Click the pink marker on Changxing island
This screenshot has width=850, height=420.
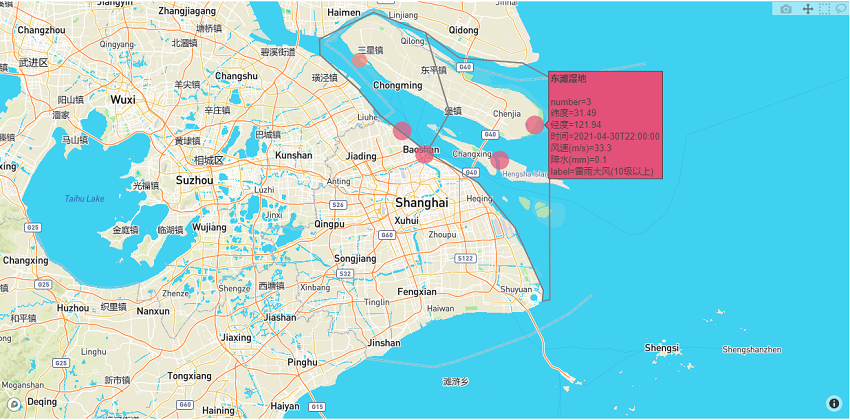point(500,160)
